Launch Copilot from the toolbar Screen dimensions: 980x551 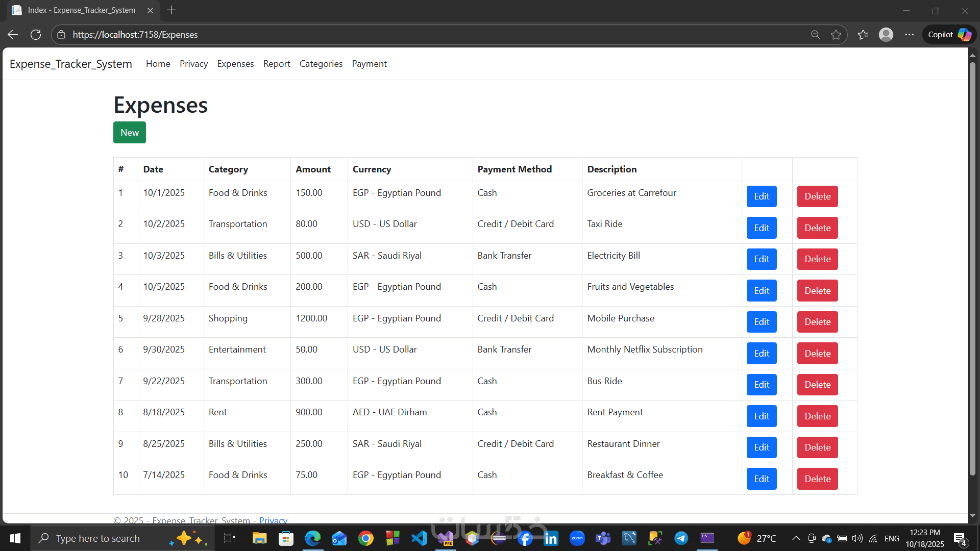tap(948, 35)
